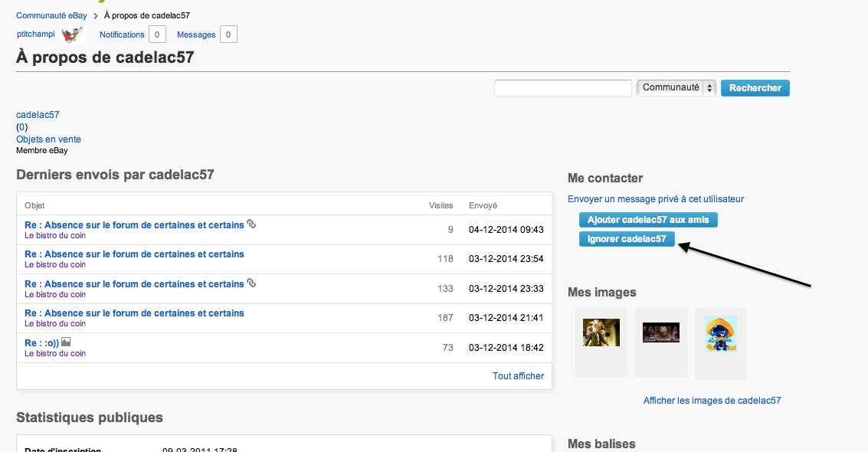Click the image icon next to Re : :o))
Viewport: 868px width, 452px height.
[66, 342]
